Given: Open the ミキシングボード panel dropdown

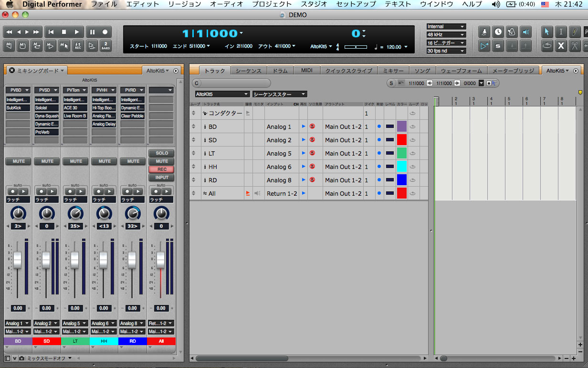Looking at the screenshot, I should click(x=41, y=71).
